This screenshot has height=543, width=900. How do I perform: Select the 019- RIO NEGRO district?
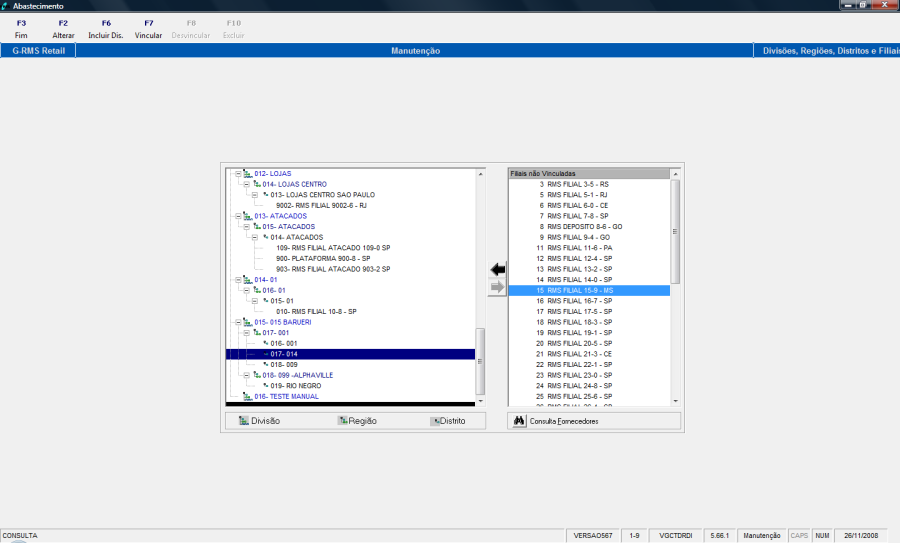[296, 386]
